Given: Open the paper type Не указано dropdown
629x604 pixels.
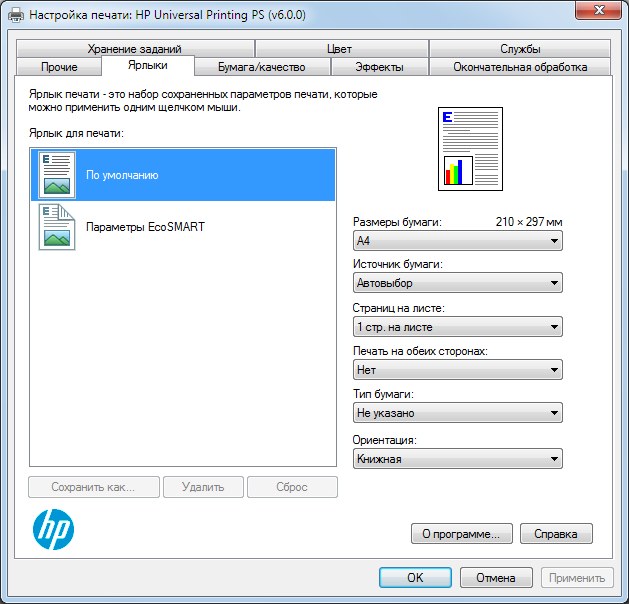Looking at the screenshot, I should (458, 413).
